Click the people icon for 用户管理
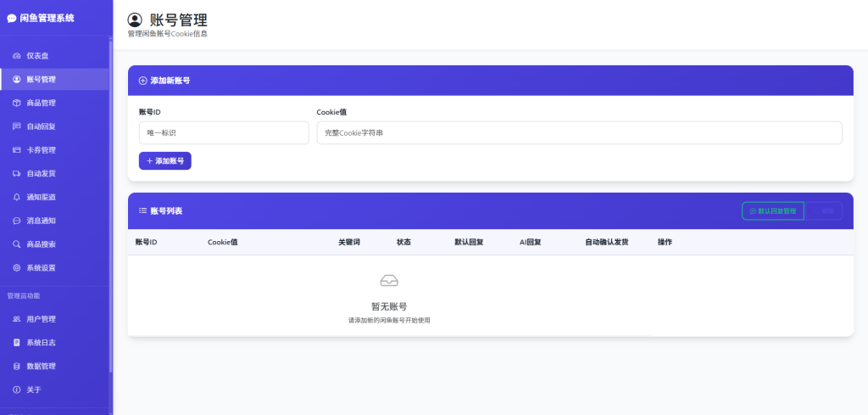Viewport: 868px width, 415px height. tap(17, 319)
